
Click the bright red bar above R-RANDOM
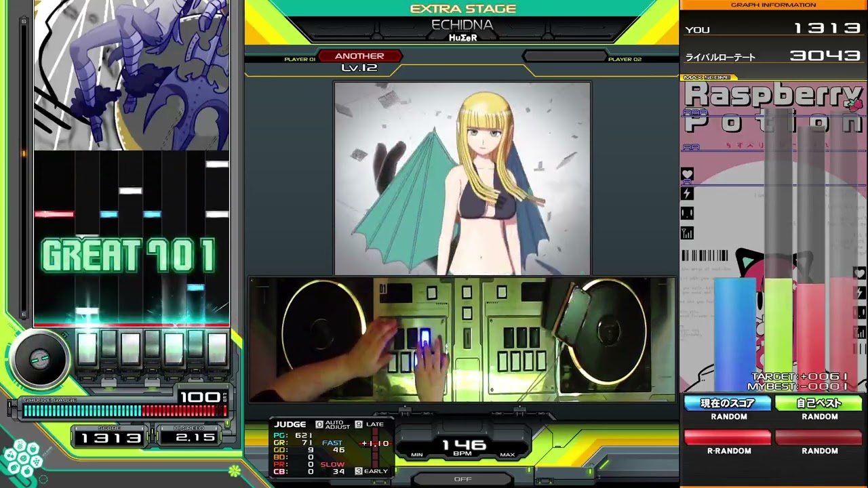[728, 437]
